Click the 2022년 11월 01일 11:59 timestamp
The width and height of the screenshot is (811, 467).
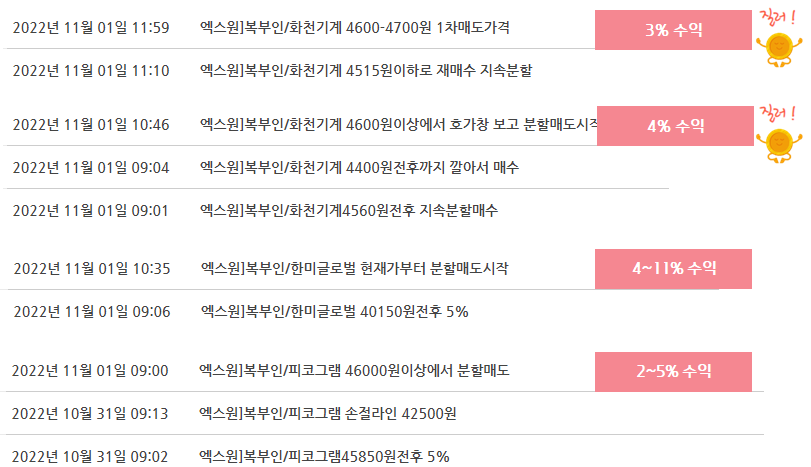(x=91, y=27)
